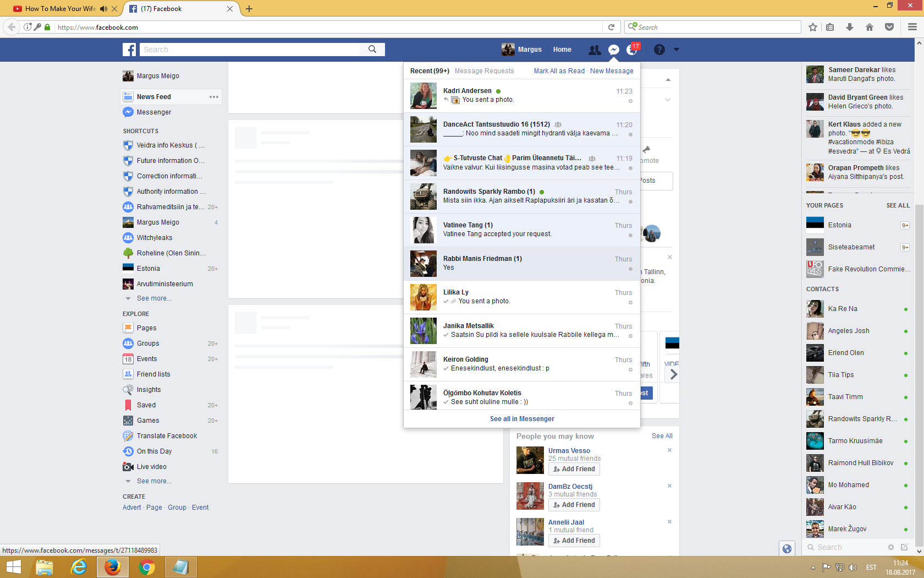This screenshot has width=924, height=578.
Task: Mark Vatinee Tang conversation as read
Action: pos(630,236)
